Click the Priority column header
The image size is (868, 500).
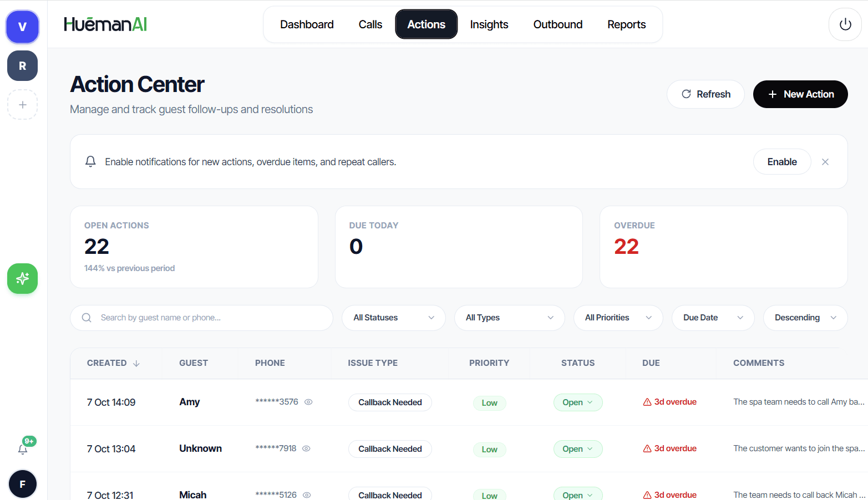pyautogui.click(x=489, y=363)
